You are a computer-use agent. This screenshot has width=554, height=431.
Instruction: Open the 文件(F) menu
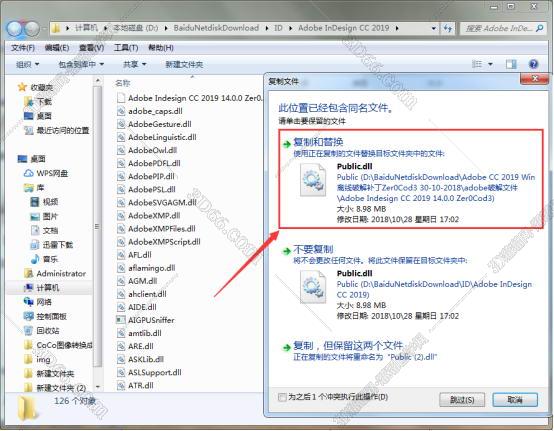tap(23, 48)
